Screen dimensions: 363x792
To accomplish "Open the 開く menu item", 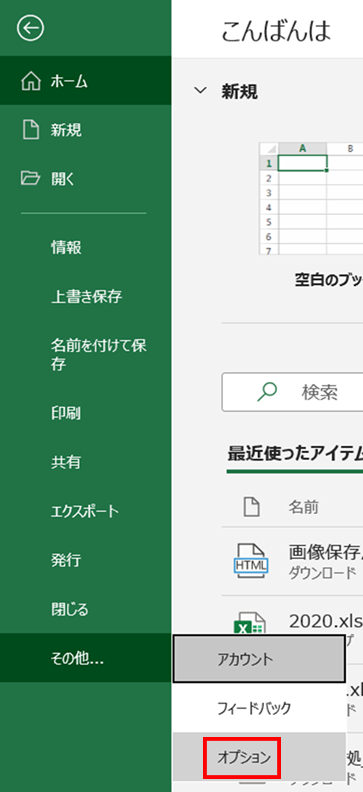I will coord(85,178).
